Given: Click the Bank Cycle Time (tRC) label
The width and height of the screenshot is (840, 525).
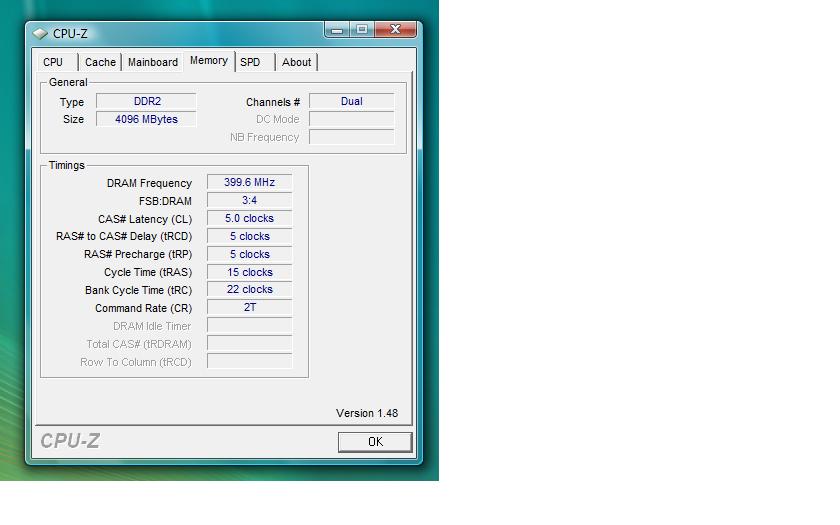Looking at the screenshot, I should (138, 290).
